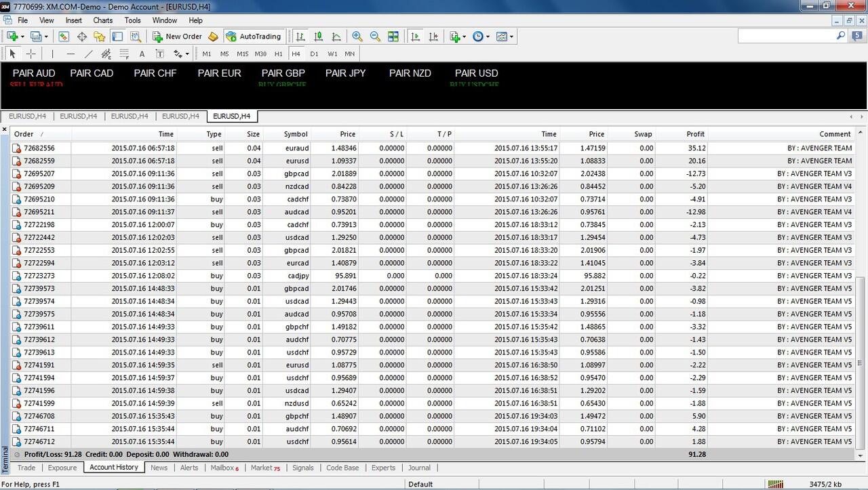Click the New Chart icon
This screenshot has height=490, width=868.
click(12, 37)
